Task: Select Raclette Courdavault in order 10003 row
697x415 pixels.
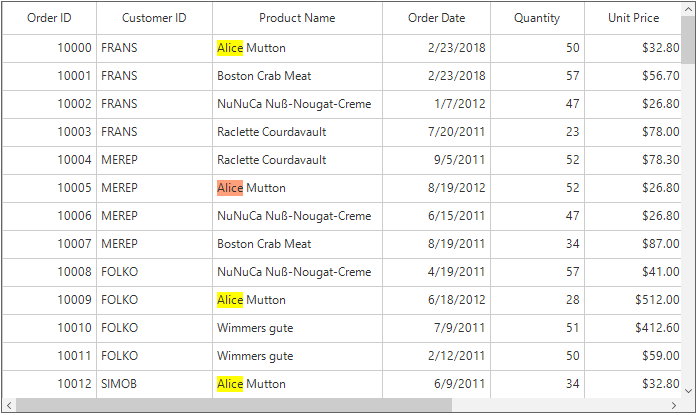Action: click(297, 132)
